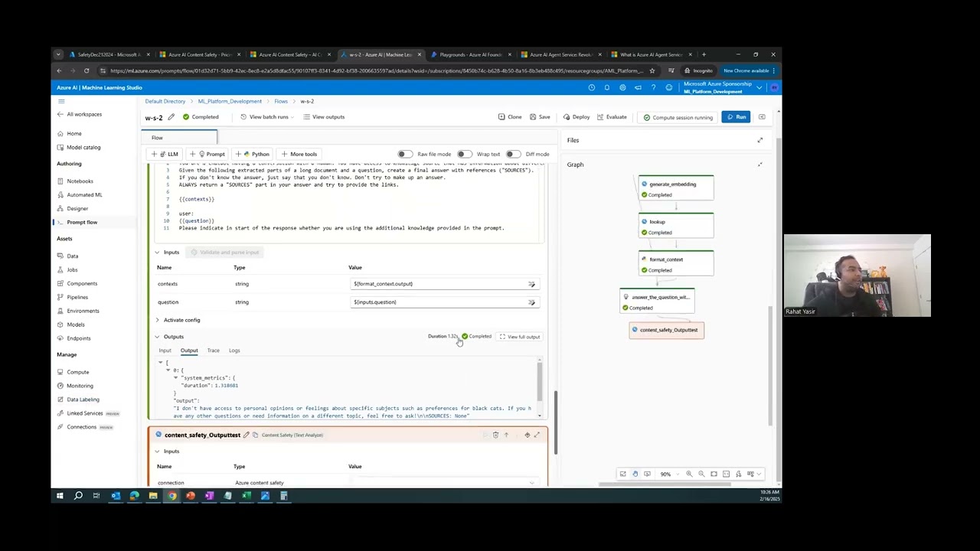Select the lookup node in graph
The height and width of the screenshot is (551, 980).
pyautogui.click(x=676, y=227)
